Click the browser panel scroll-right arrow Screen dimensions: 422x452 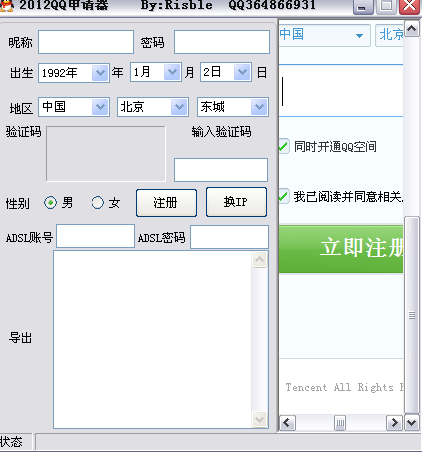[x=395, y=423]
